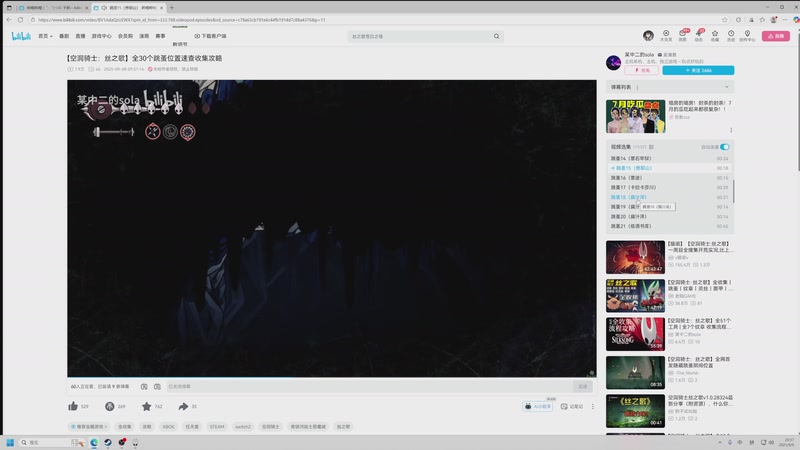
Task: Click the danmaku 发送 send button
Action: (582, 387)
